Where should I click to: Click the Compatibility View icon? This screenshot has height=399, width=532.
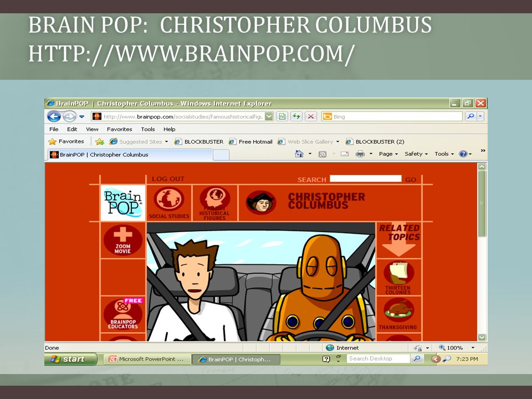[282, 116]
